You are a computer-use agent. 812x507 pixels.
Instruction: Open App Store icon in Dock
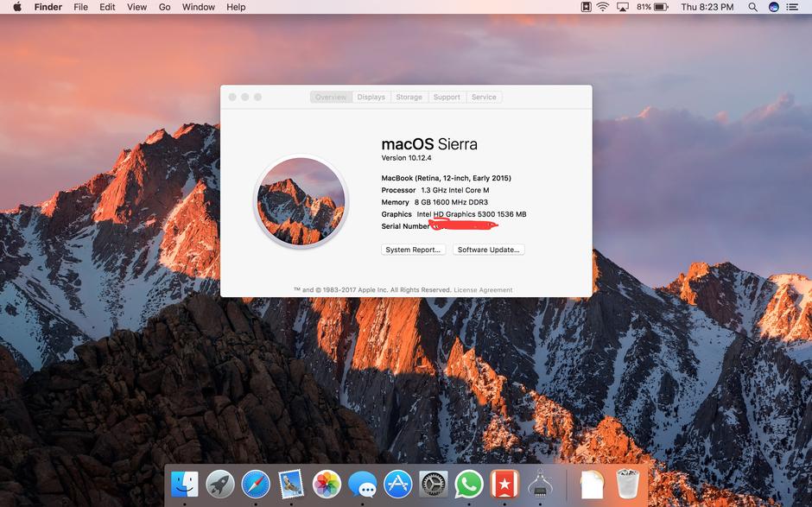coord(397,485)
